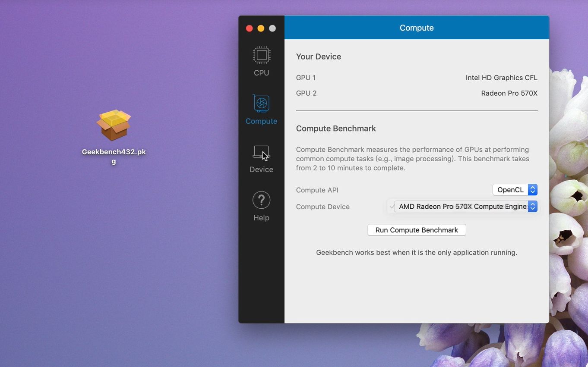
Task: Click the gray zoom window button
Action: pyautogui.click(x=272, y=28)
